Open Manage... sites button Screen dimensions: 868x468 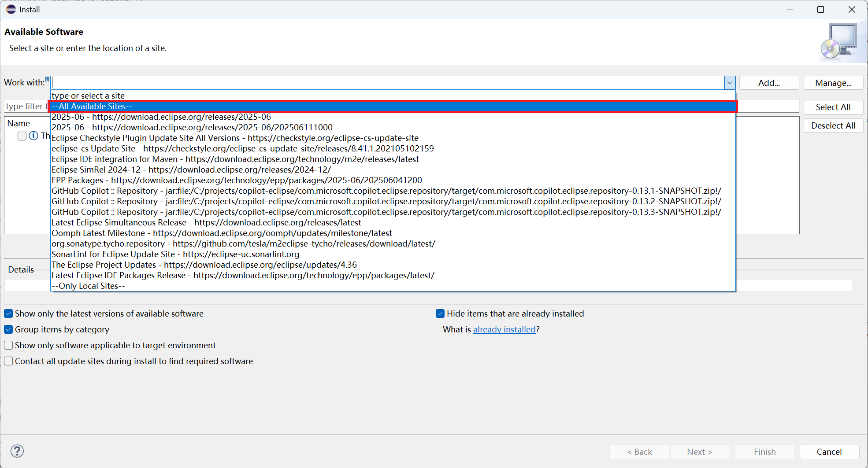pos(833,83)
